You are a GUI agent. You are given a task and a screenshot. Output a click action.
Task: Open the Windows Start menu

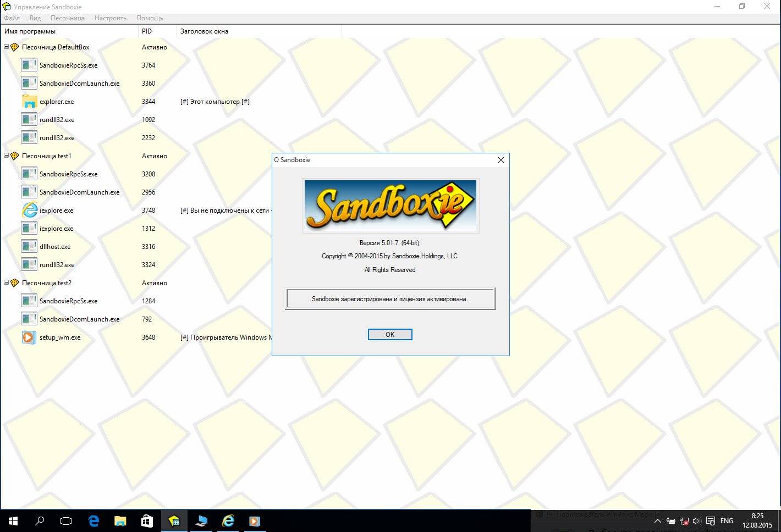coord(13,520)
